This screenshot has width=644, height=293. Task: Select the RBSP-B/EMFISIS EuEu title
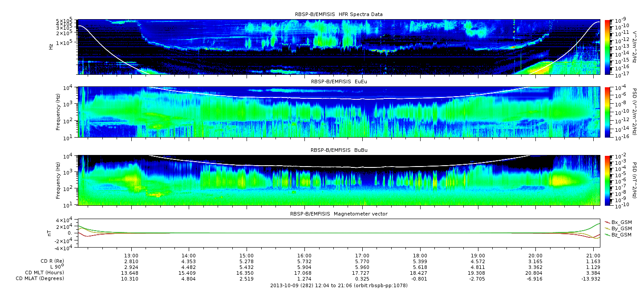click(x=339, y=81)
